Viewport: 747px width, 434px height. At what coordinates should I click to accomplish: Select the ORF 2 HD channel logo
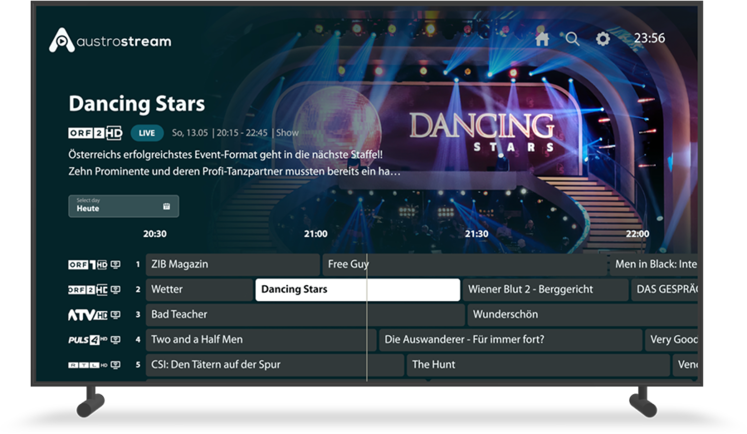coord(88,290)
